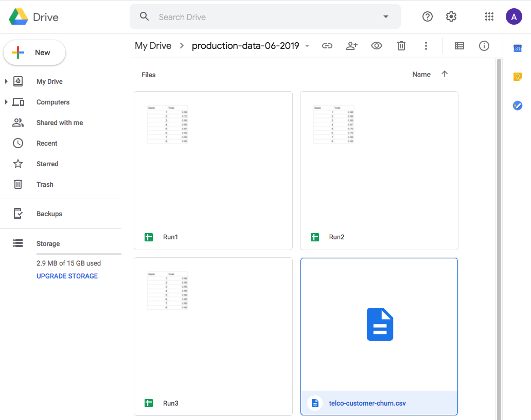Viewport: 531px width, 420px height.
Task: Open Google Keep side panel
Action: point(517,77)
